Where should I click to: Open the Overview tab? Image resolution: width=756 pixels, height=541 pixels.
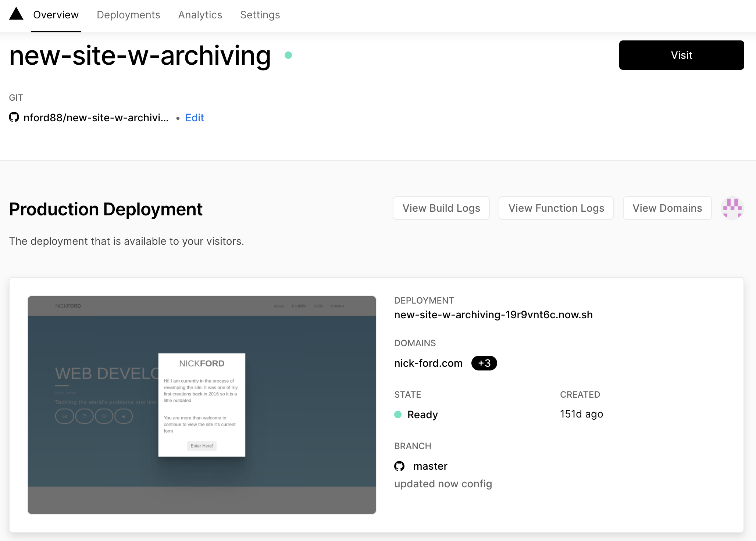coord(56,15)
